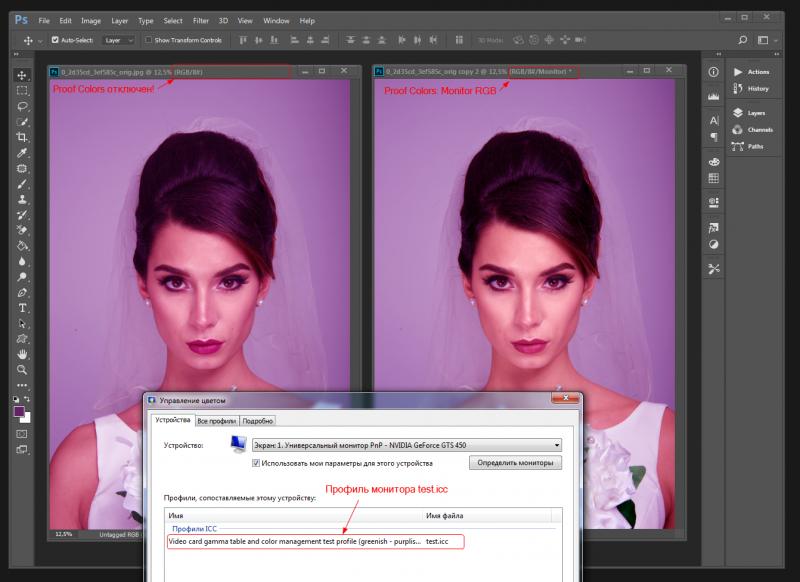Open the Character panel icon
This screenshot has width=800, height=582.
click(x=713, y=120)
